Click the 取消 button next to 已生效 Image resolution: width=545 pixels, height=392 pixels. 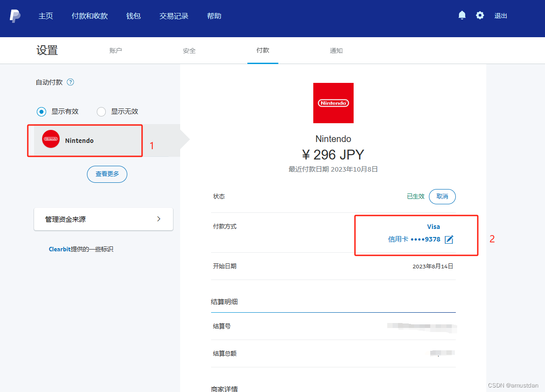(x=442, y=196)
